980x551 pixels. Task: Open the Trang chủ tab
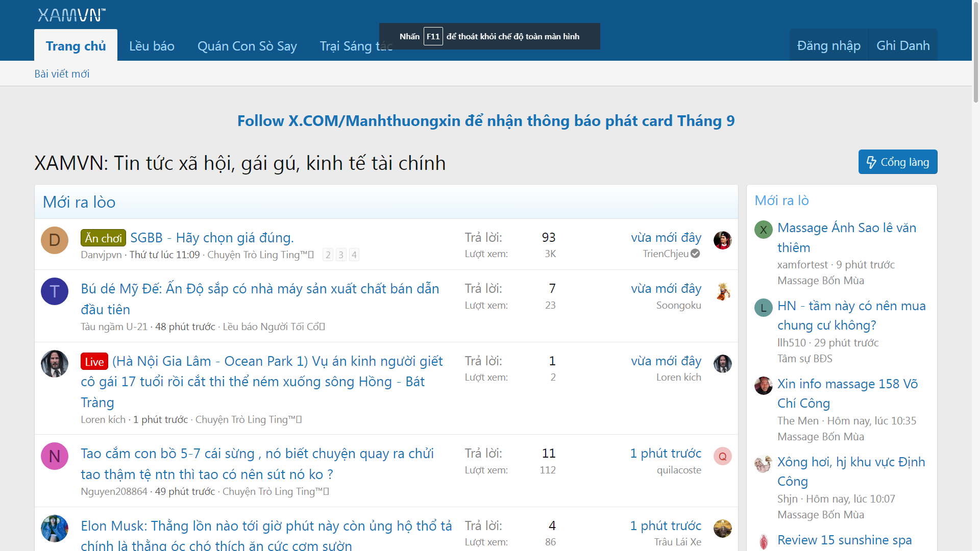tap(76, 46)
